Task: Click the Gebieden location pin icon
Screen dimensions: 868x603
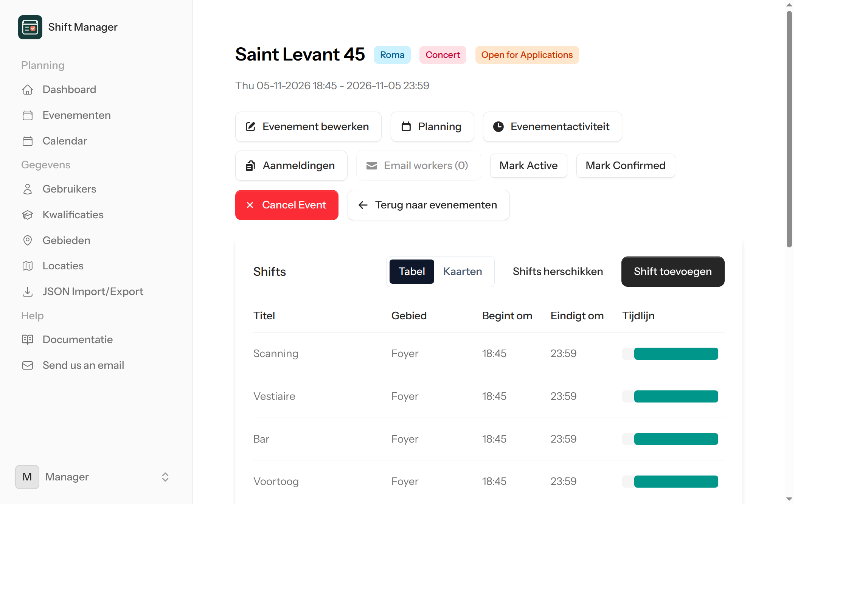Action: click(28, 241)
